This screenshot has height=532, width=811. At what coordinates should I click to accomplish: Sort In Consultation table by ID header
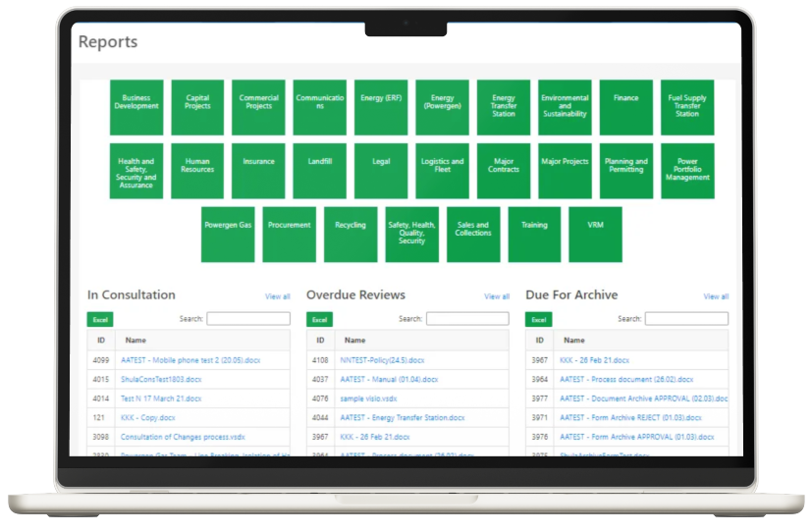101,341
